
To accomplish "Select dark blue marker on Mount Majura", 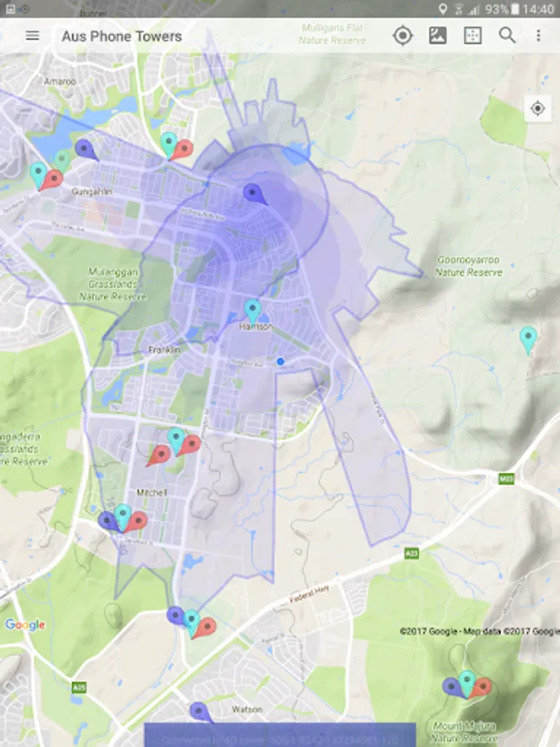I will [x=453, y=687].
